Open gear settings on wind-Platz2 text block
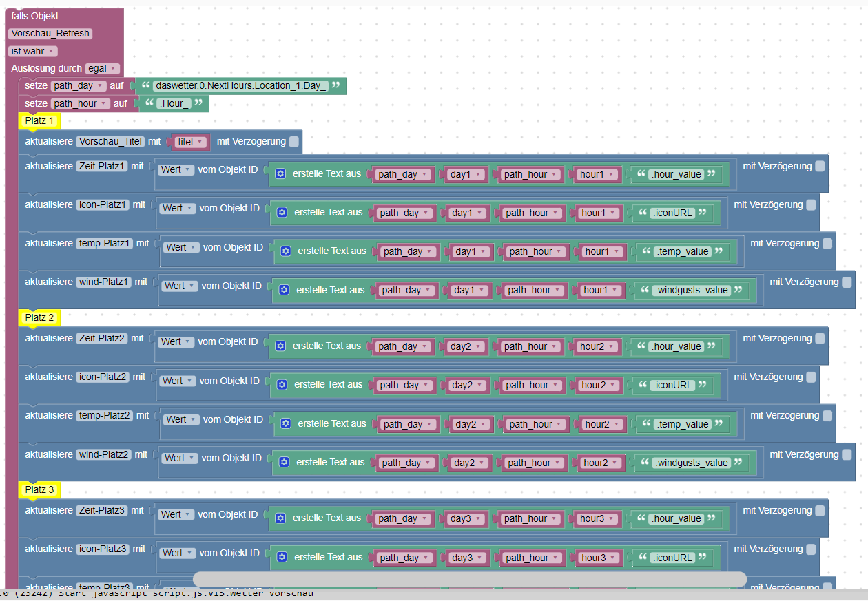Image resolution: width=868 pixels, height=601 pixels. click(284, 462)
